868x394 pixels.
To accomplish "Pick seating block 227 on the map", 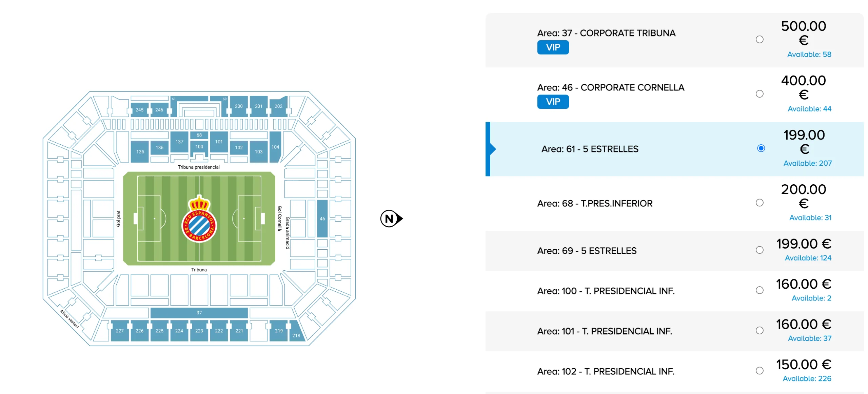I will click(x=120, y=331).
